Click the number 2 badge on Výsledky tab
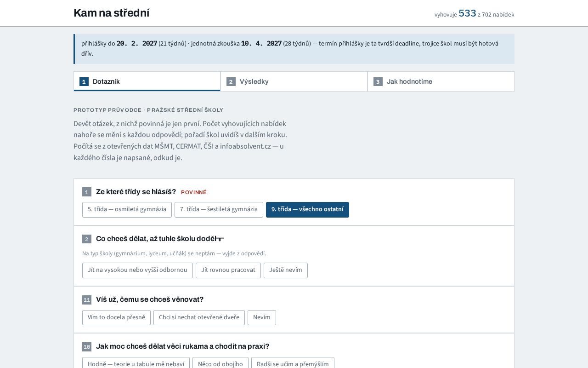 (x=231, y=82)
